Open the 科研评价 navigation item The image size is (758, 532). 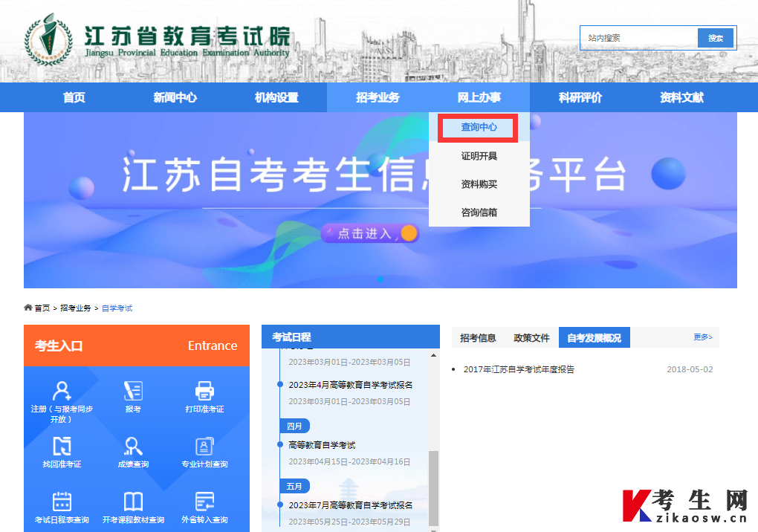tap(580, 97)
